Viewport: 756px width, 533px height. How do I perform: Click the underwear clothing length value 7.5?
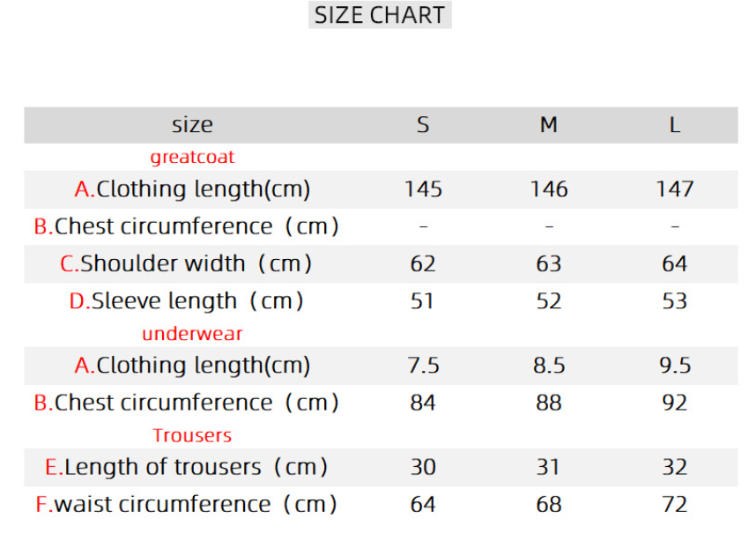pos(423,366)
